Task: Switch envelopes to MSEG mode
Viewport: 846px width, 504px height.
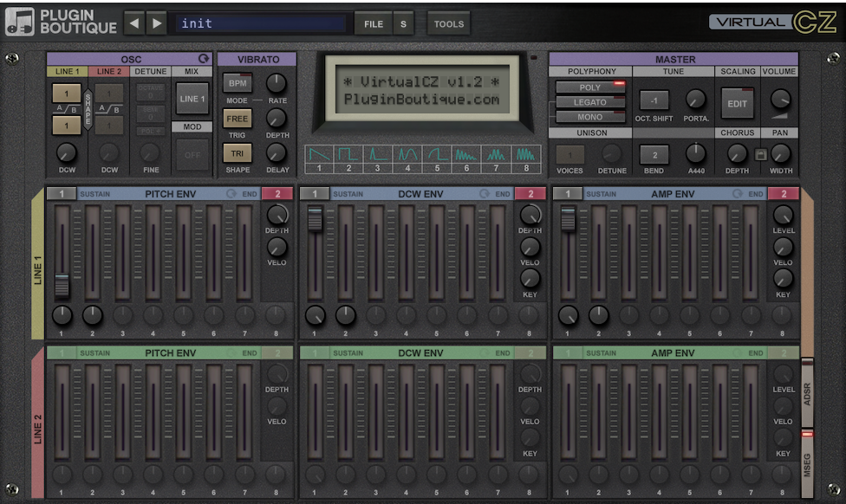Action: tap(807, 463)
